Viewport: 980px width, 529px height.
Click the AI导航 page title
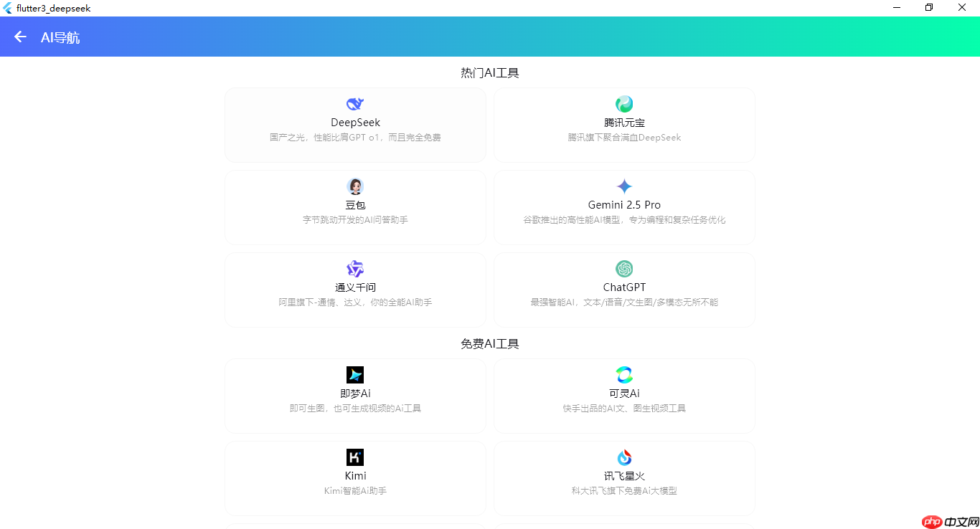(x=60, y=37)
